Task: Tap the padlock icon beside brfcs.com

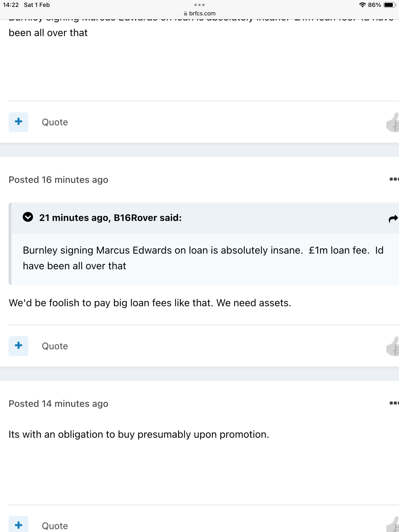Action: tap(185, 14)
